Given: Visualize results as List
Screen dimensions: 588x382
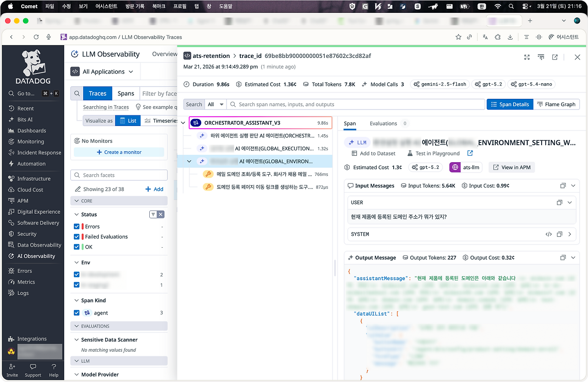Looking at the screenshot, I should 128,121.
